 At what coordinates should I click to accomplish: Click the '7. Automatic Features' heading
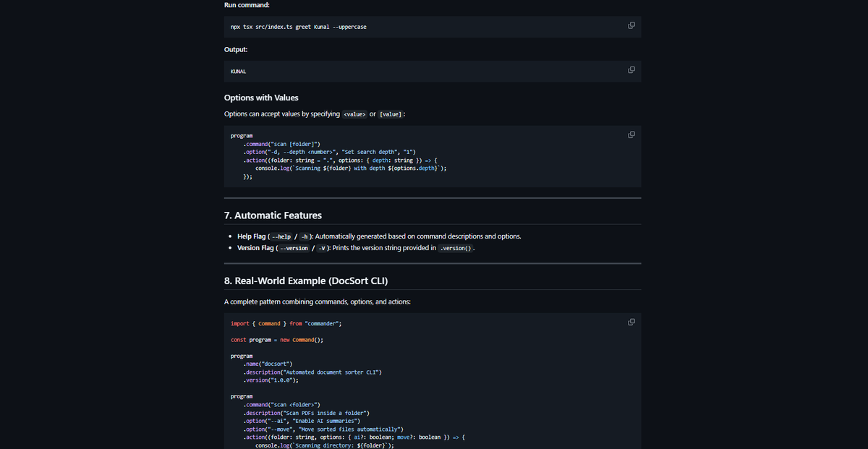pos(273,215)
